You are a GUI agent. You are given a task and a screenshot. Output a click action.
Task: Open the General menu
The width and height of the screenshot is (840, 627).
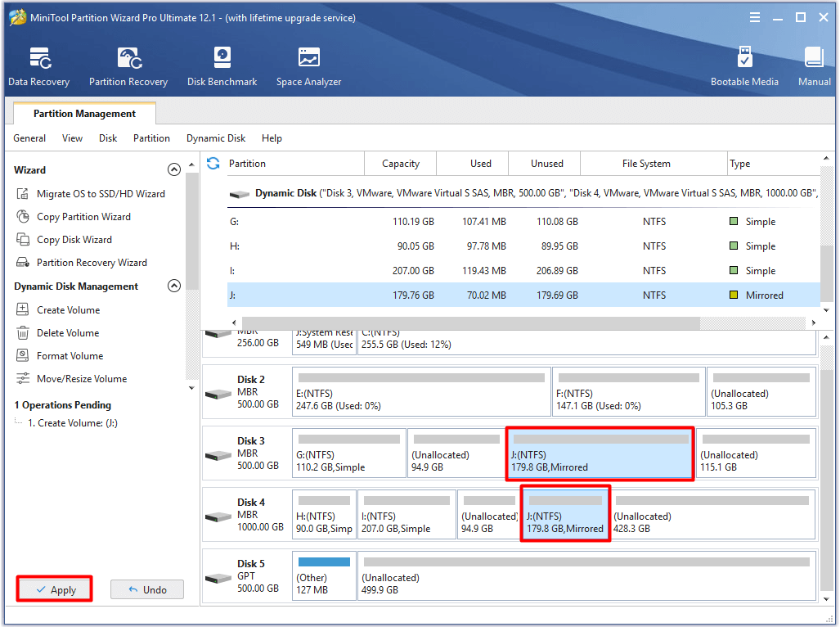click(29, 138)
